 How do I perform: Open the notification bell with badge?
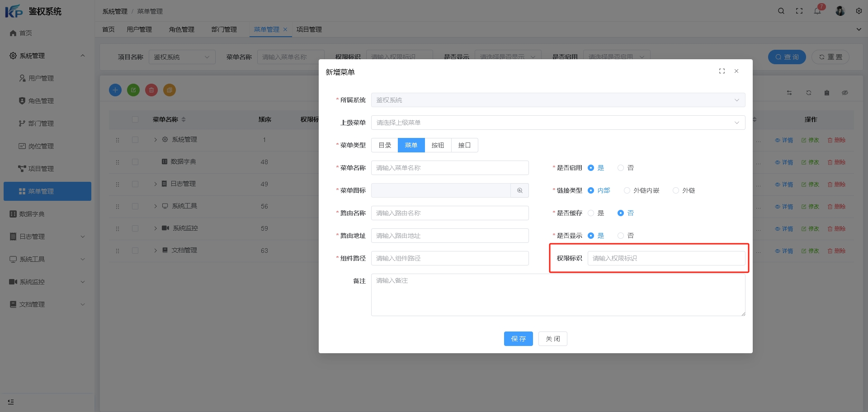(817, 11)
